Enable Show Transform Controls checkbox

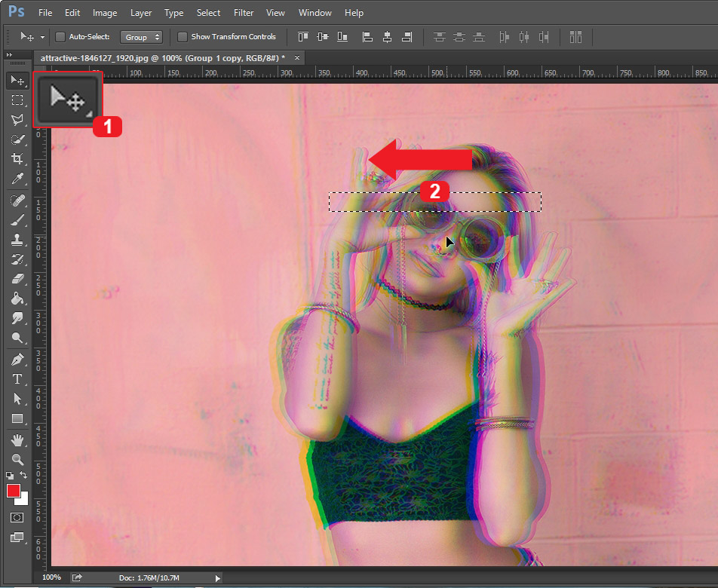[x=183, y=37]
